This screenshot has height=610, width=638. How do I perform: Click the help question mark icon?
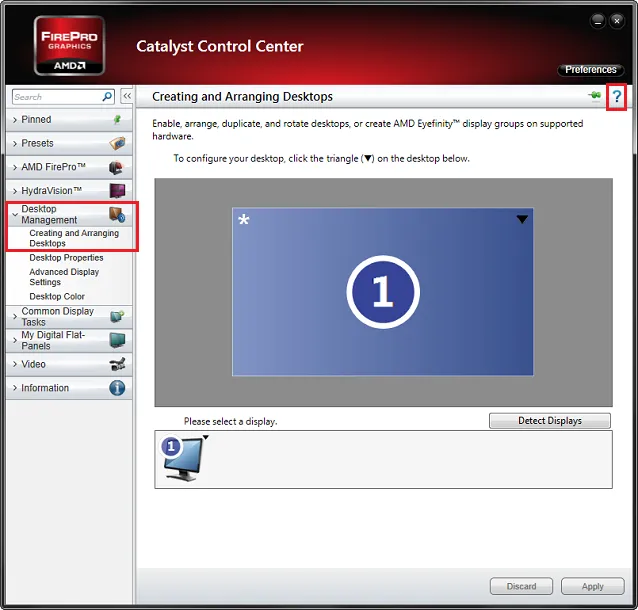[x=617, y=97]
